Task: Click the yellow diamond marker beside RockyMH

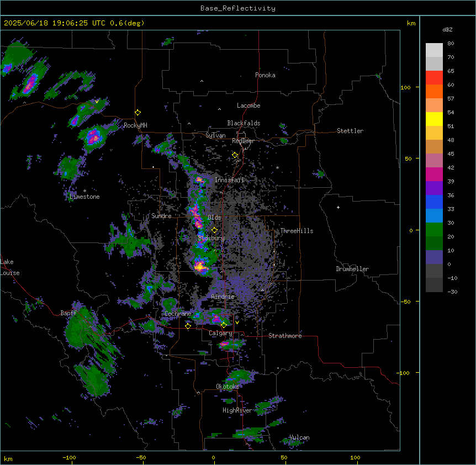Action: [x=137, y=113]
